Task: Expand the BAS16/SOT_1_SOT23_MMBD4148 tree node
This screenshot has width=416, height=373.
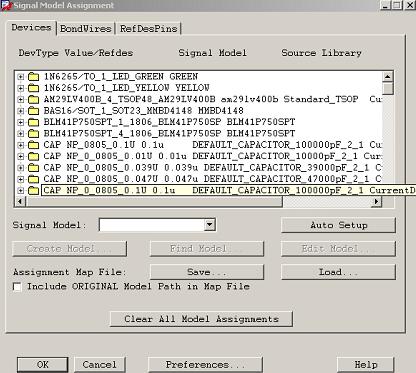Action: click(x=21, y=111)
